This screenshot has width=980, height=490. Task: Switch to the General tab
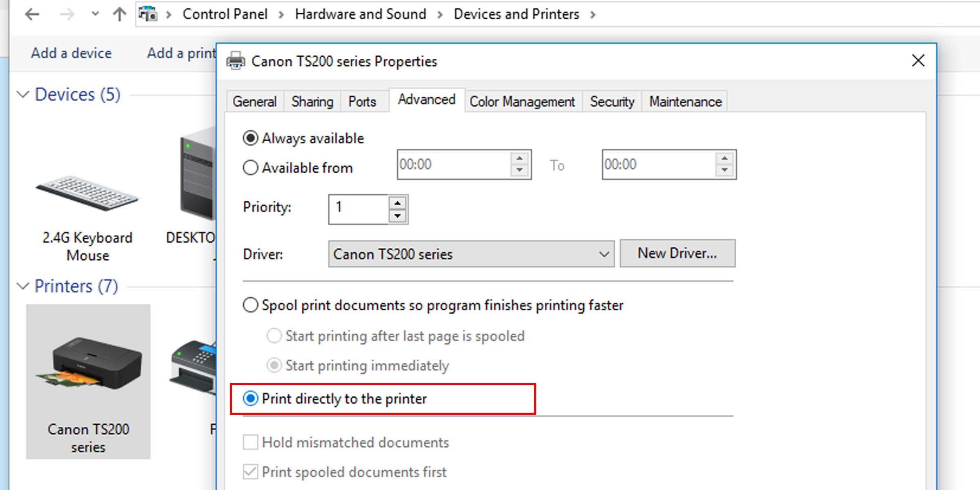tap(254, 102)
